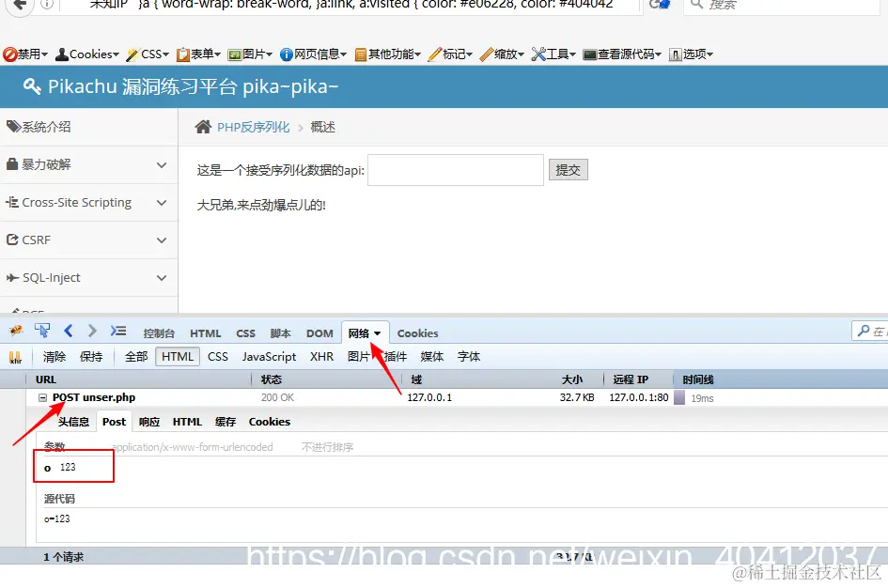Open the 响应 response tab of request
This screenshot has width=888, height=588.
point(149,422)
